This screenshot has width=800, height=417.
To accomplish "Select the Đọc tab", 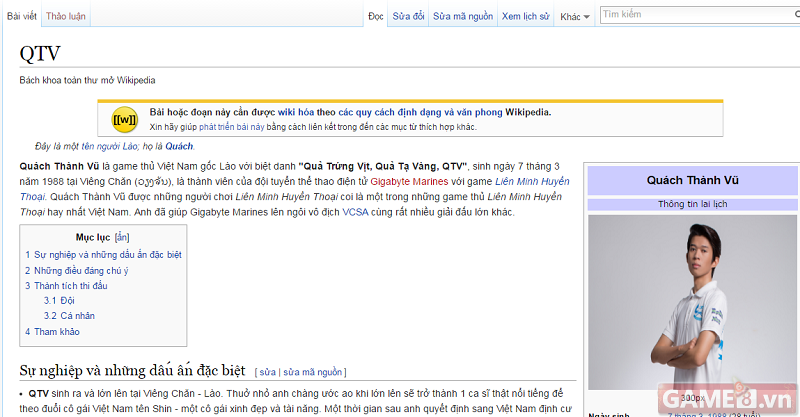I will pyautogui.click(x=376, y=16).
